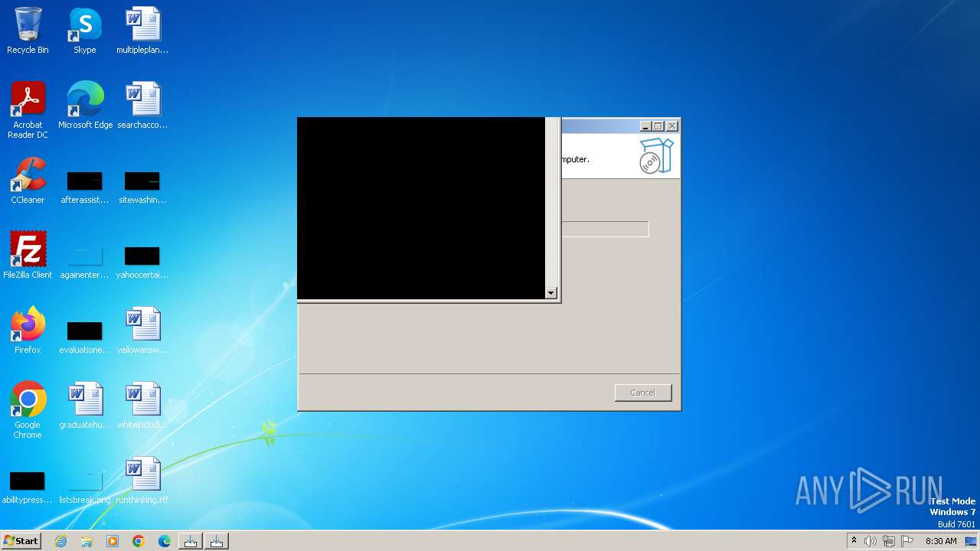Select the evaluatione desktop file

pyautogui.click(x=85, y=337)
